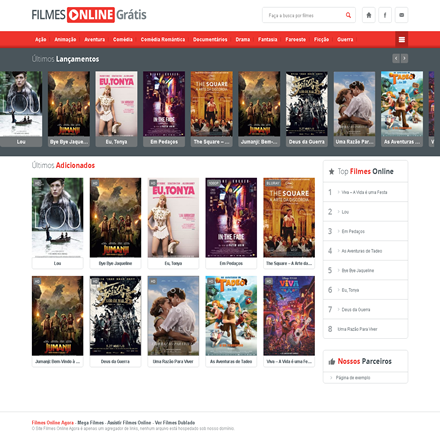440x439 pixels.
Task: Open top-ranked Viva – A Vida é uma Festa
Action: (x=364, y=192)
